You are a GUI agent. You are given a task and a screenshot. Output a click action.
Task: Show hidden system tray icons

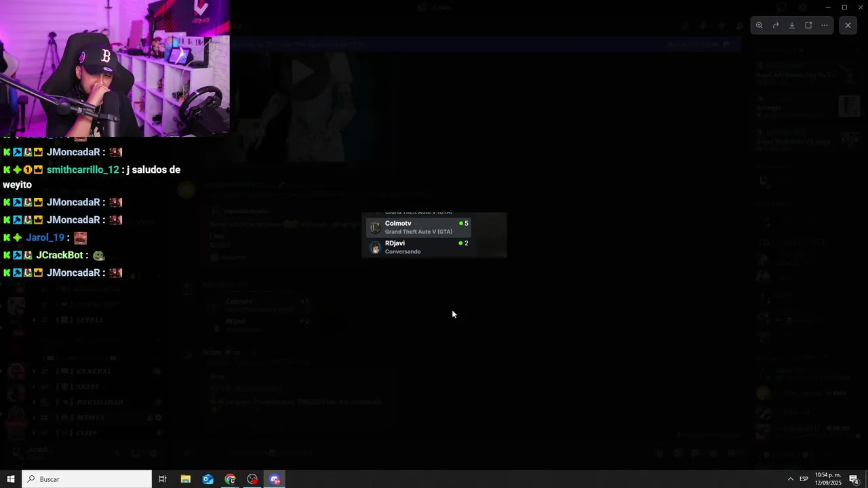(x=790, y=479)
